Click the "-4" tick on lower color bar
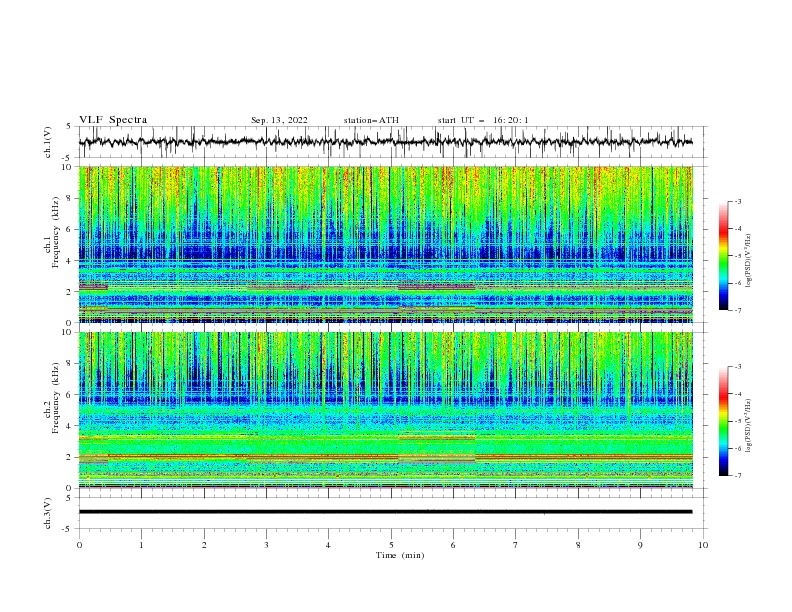This screenshot has width=792, height=612. (737, 394)
